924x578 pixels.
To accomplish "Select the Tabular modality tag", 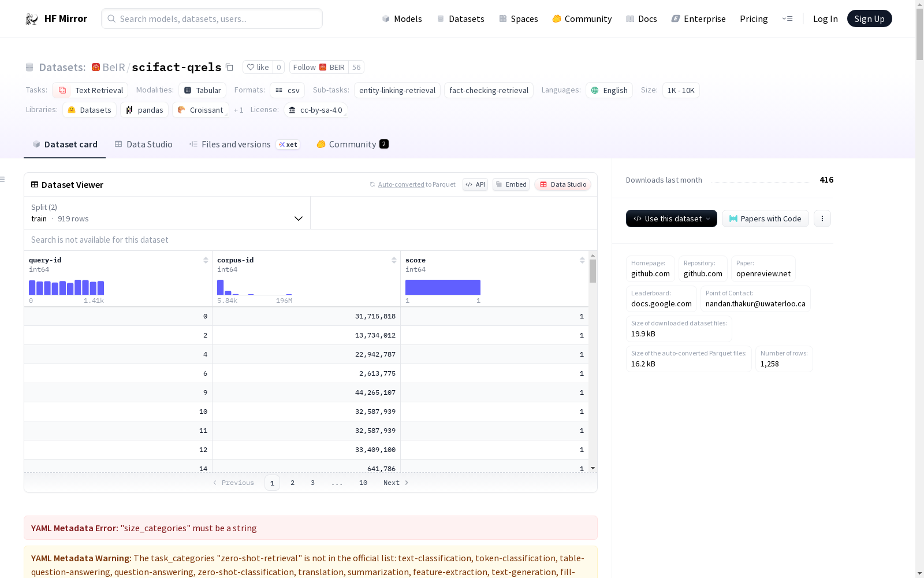I will [203, 90].
